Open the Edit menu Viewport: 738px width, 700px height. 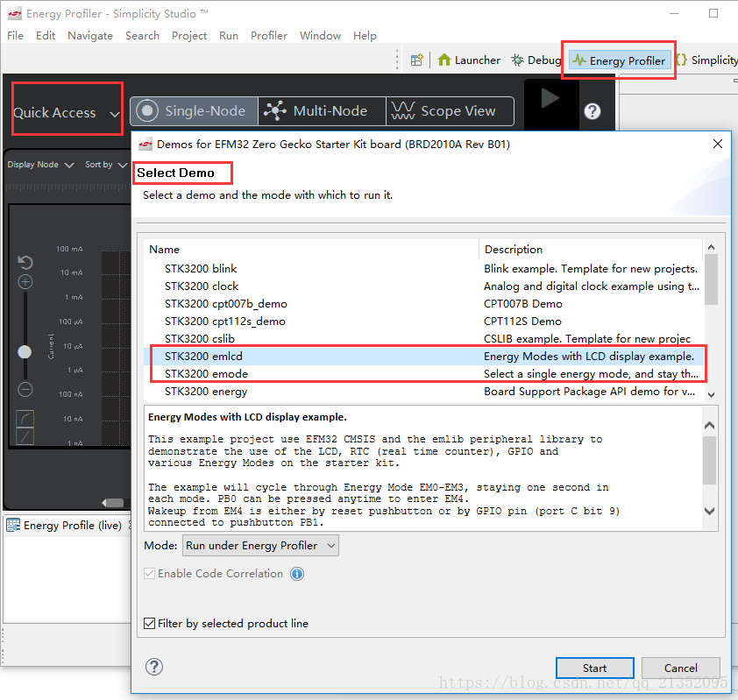(46, 36)
